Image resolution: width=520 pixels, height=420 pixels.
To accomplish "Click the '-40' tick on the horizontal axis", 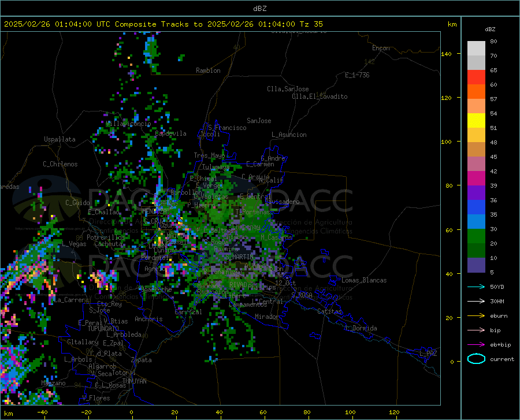I will 42,412.
